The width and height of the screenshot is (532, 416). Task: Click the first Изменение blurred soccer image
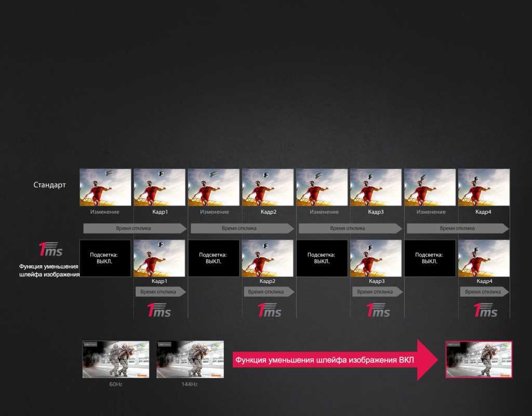pyautogui.click(x=105, y=187)
